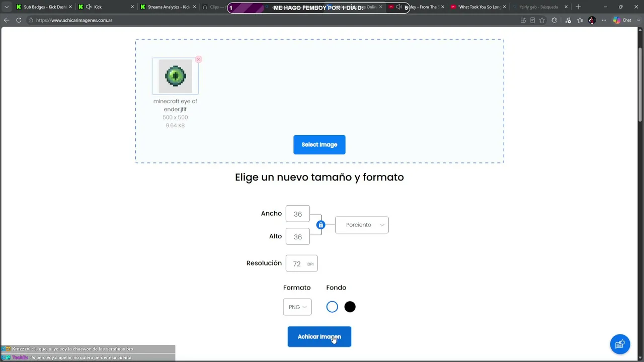Click the eye of ender thumbnail
644x362 pixels.
176,76
